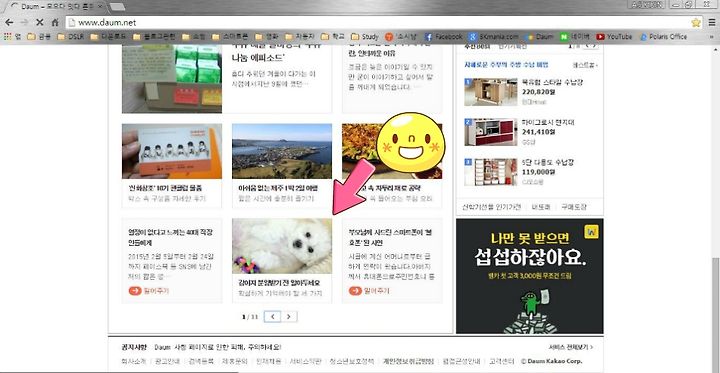The width and height of the screenshot is (720, 373).
Task: Go back with the browser back arrow
Action: click(9, 23)
